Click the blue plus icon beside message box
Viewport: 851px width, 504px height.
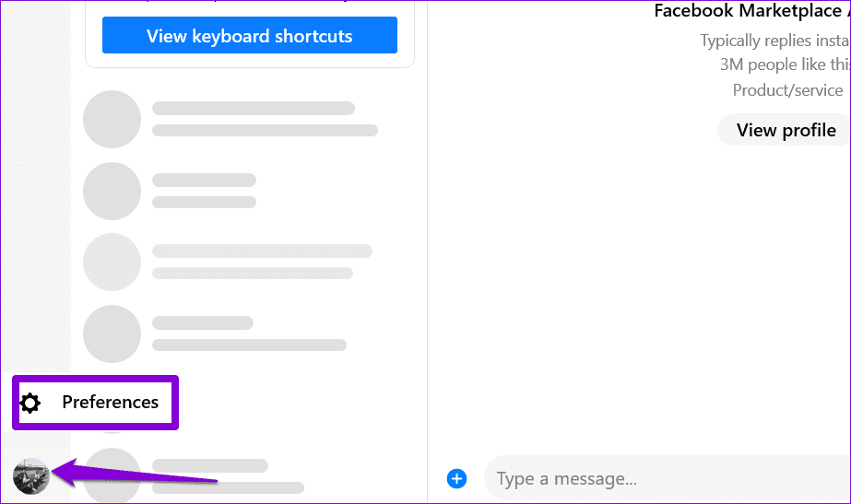456,478
